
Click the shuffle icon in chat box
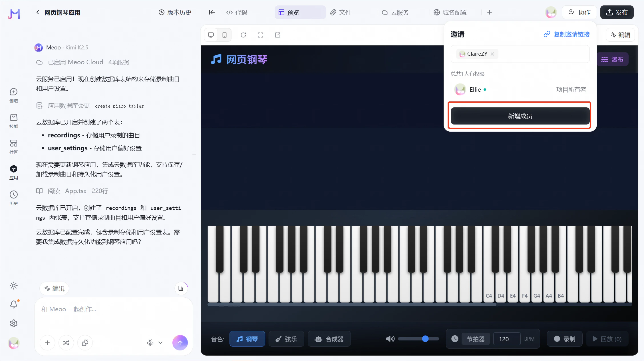pos(66,343)
